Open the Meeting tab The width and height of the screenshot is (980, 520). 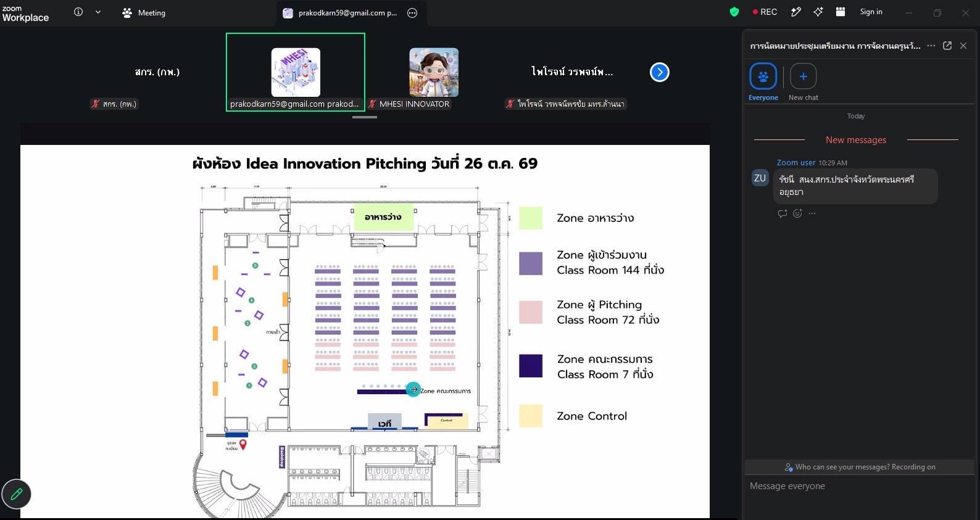click(144, 12)
